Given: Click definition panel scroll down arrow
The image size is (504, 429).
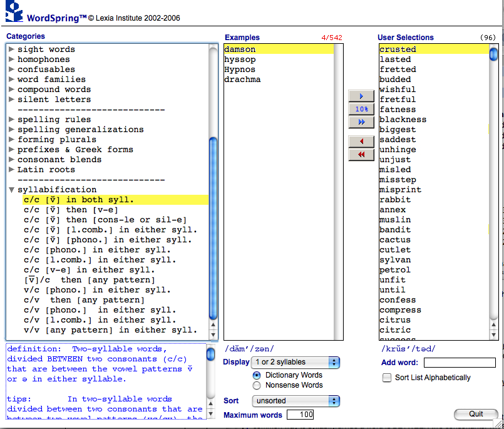Looking at the screenshot, I should tap(210, 414).
